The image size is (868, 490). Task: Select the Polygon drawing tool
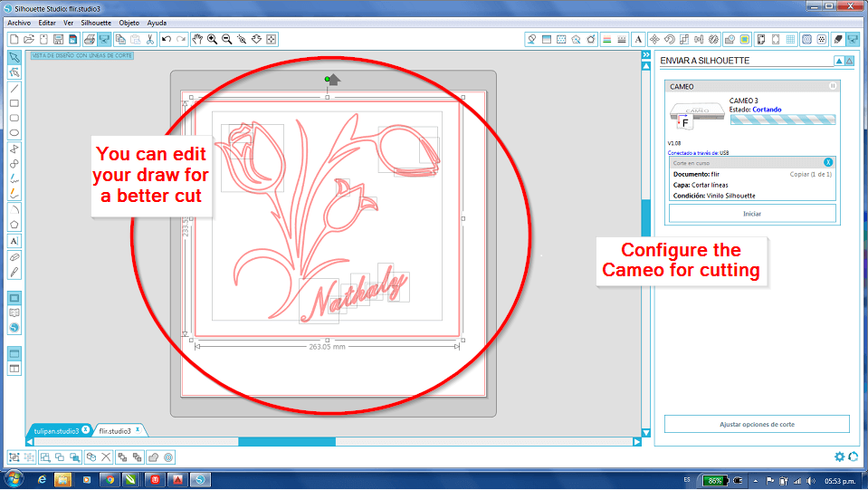[14, 225]
